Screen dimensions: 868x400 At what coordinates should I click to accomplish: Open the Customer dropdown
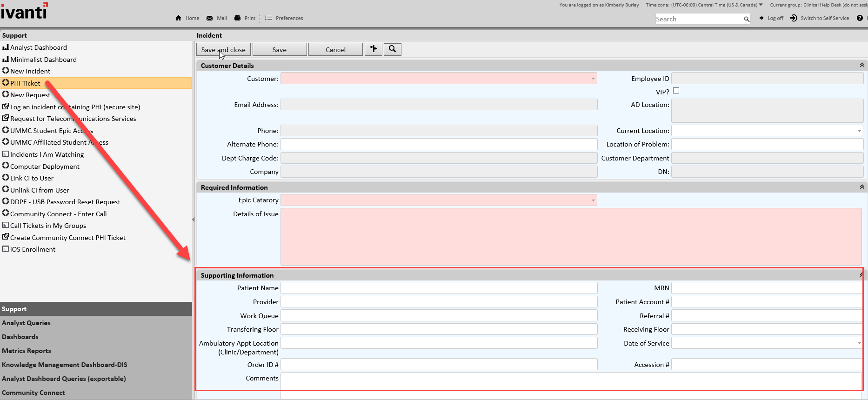pyautogui.click(x=593, y=79)
